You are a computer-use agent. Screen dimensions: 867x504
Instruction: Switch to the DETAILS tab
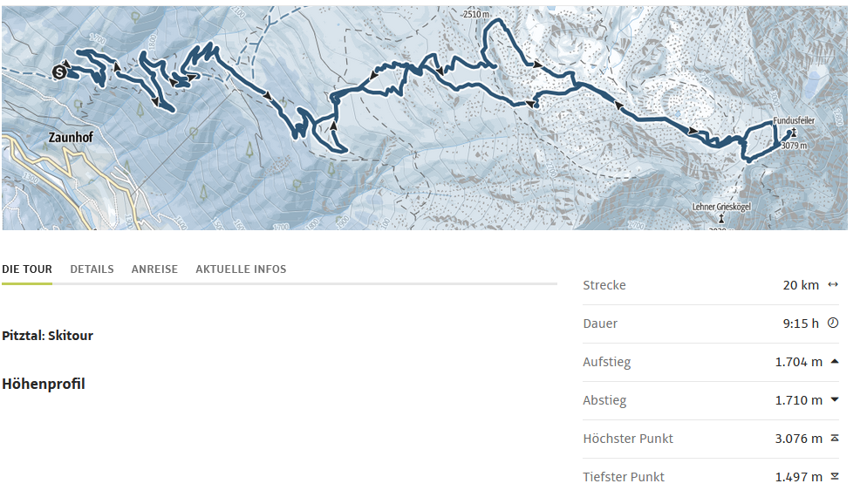click(x=92, y=269)
